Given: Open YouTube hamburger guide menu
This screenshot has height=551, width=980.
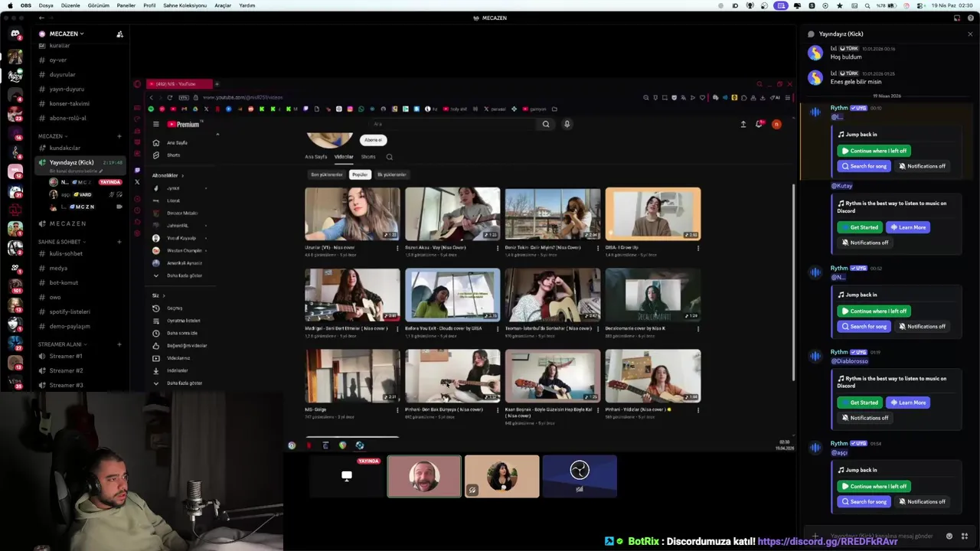Looking at the screenshot, I should point(155,124).
